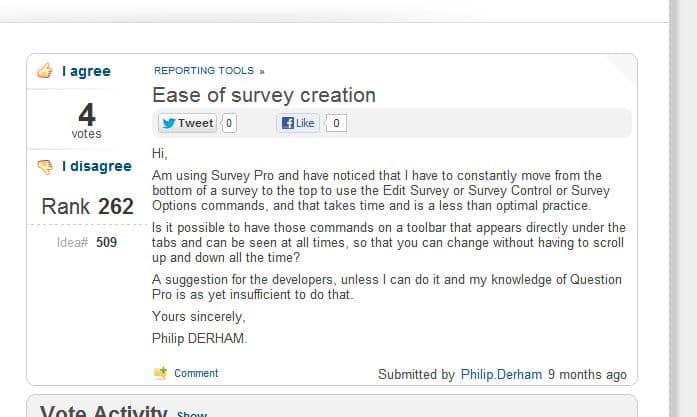
Task: Vote with the 'I disagree' link
Action: (96, 166)
